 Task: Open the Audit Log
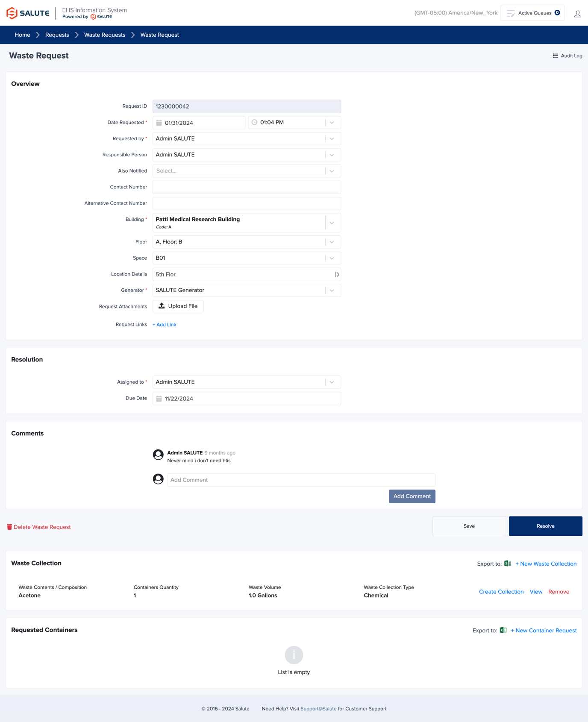tap(567, 56)
